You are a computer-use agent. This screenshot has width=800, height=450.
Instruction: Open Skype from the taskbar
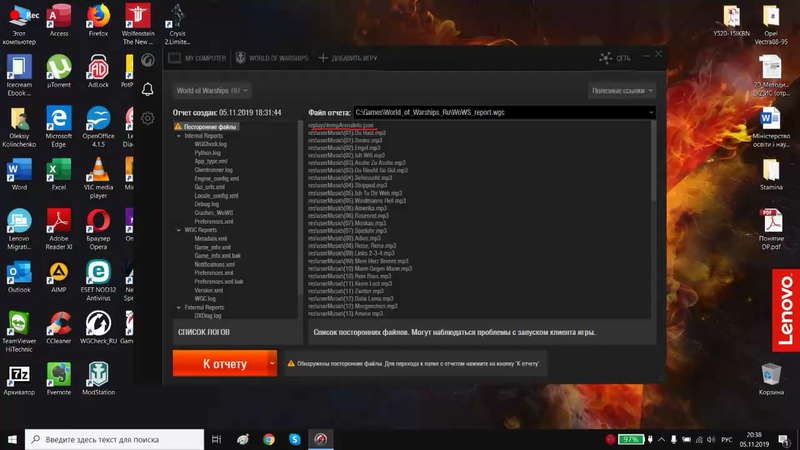[294, 439]
